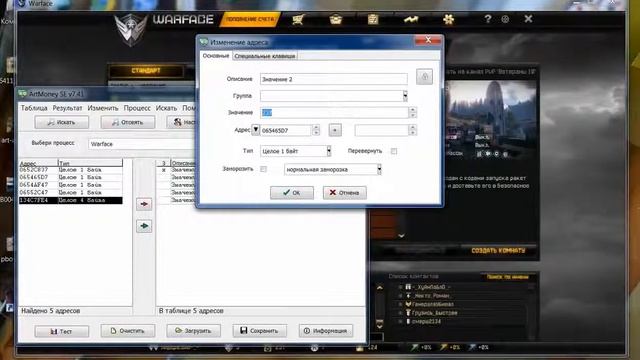Click the ПОПОЛНЕНИЕ СЧЕТА top-up button
This screenshot has height=360, width=640.
(250, 19)
